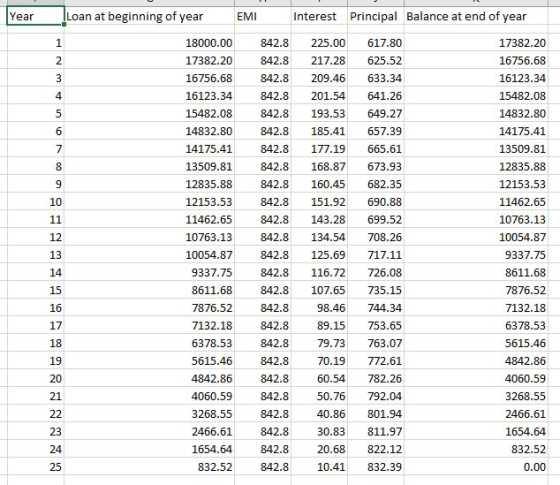Click interest value 125.69

click(x=319, y=255)
